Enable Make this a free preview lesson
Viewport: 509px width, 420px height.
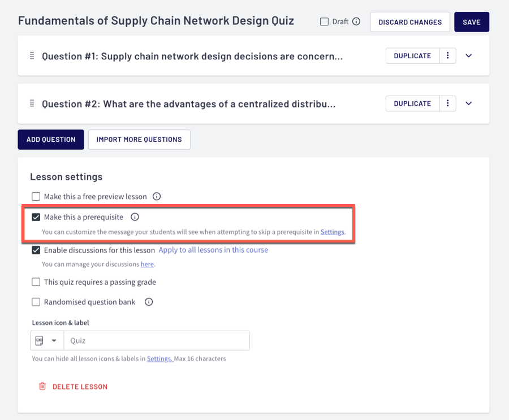pyautogui.click(x=36, y=197)
